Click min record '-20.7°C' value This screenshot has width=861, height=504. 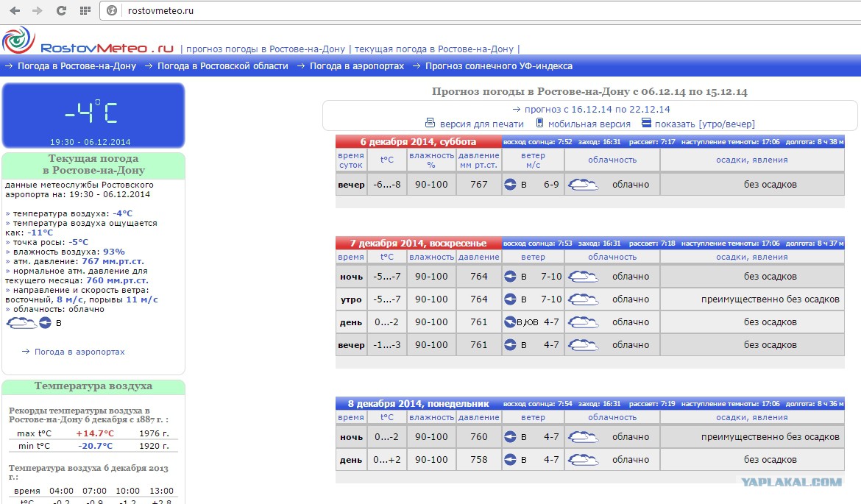pyautogui.click(x=95, y=446)
